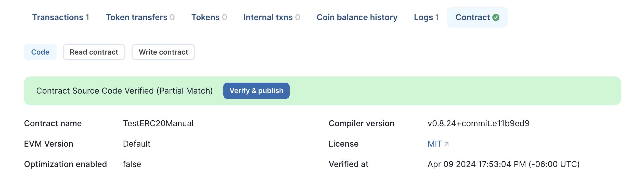Click the Verify & publish button
Image resolution: width=644 pixels, height=180 pixels.
[256, 91]
